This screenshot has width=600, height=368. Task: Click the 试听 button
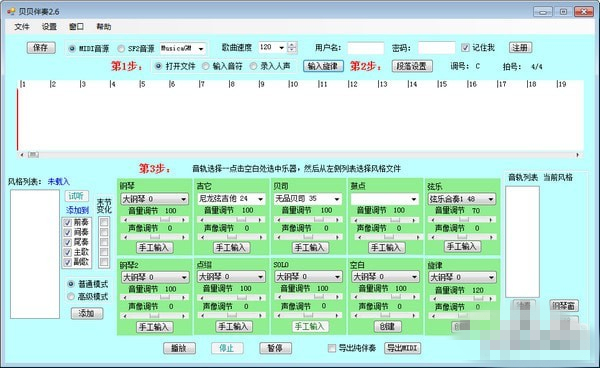click(x=76, y=196)
